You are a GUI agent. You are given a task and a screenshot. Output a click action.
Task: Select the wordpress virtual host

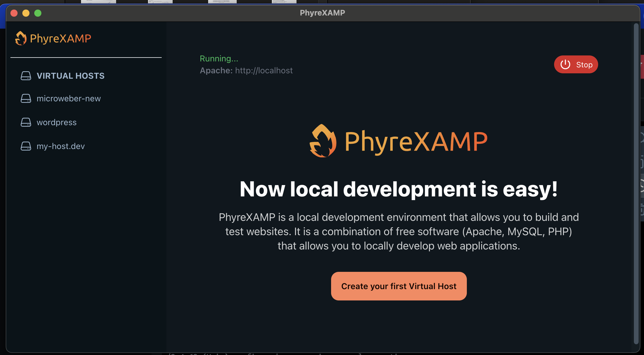click(56, 122)
